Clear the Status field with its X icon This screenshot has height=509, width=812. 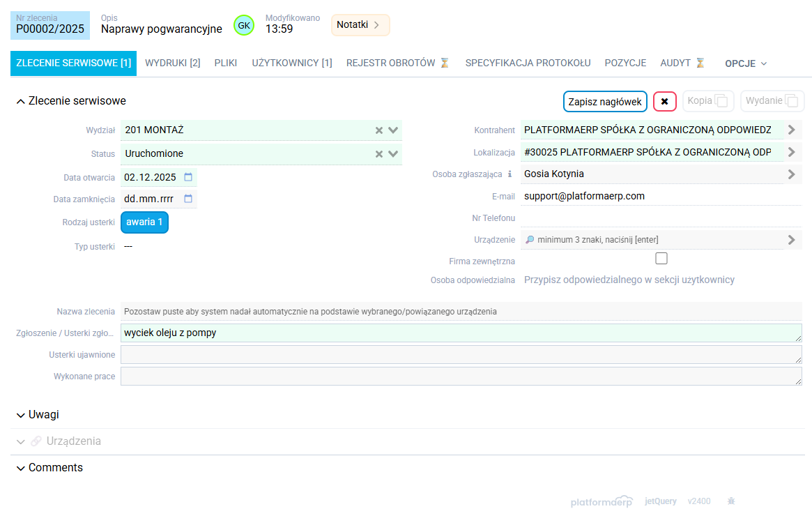[378, 153]
